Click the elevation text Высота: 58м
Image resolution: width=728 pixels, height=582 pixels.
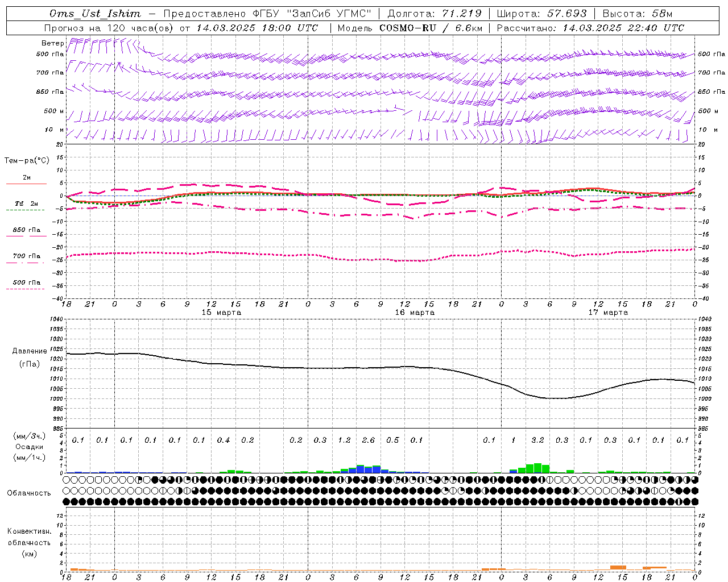tap(637, 14)
